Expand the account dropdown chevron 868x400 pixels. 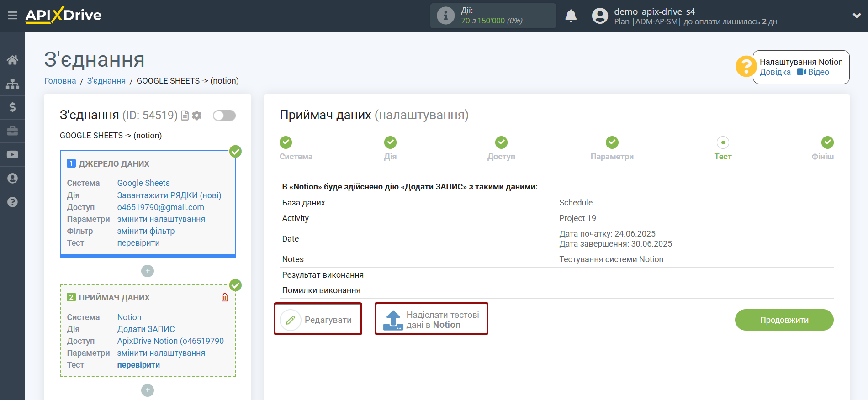pos(857,16)
